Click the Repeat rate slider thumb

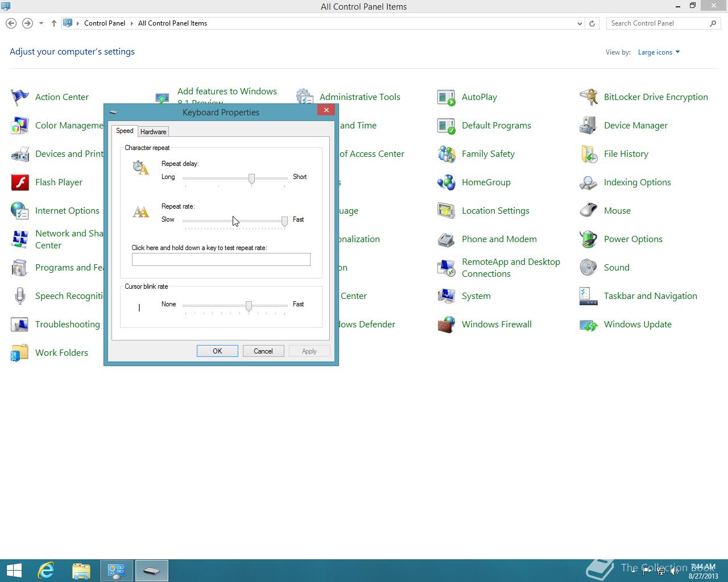coord(284,221)
